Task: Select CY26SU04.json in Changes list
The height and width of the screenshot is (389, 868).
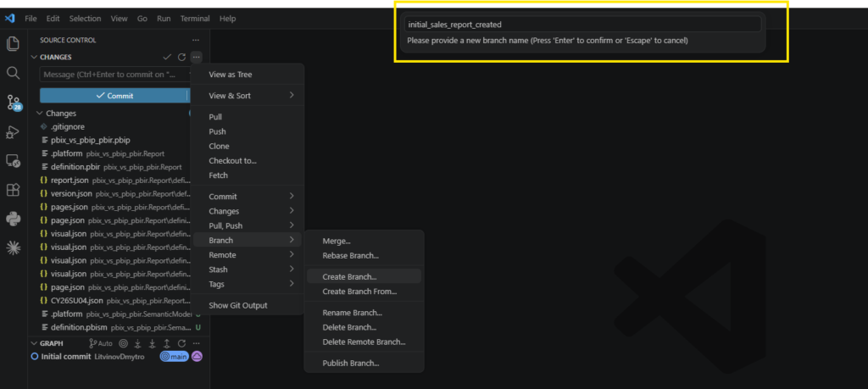Action: (77, 301)
